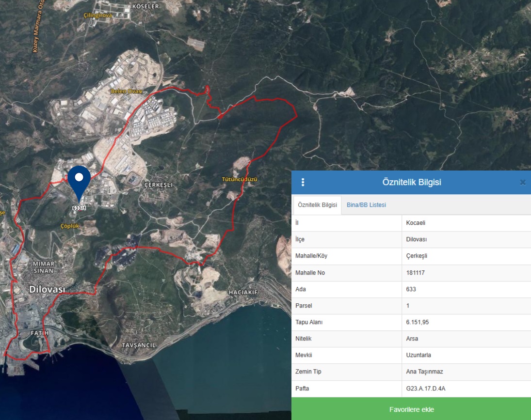The image size is (531, 420).
Task: Click the Köseler label at map top
Action: pos(145,6)
